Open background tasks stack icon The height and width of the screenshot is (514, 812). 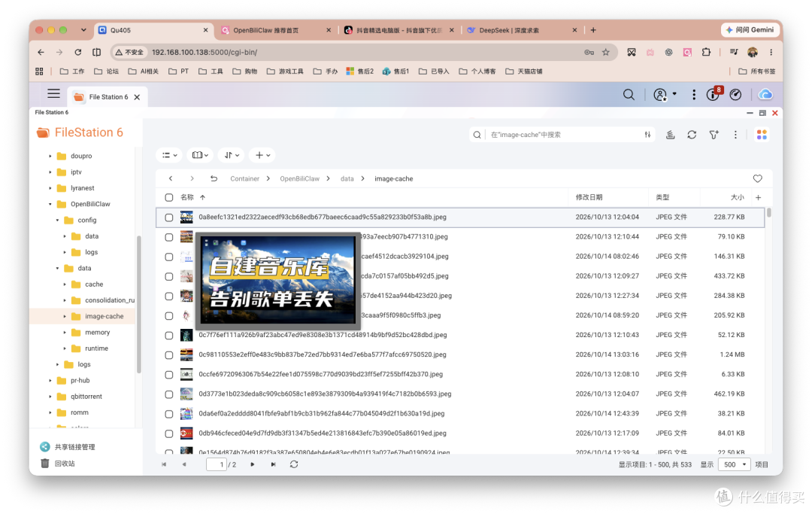tap(670, 135)
